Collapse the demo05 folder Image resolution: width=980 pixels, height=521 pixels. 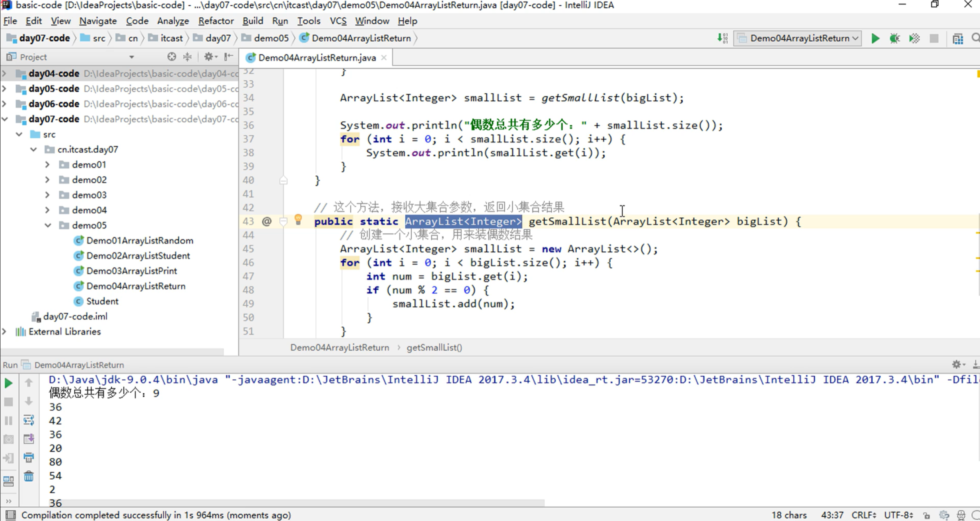click(48, 225)
